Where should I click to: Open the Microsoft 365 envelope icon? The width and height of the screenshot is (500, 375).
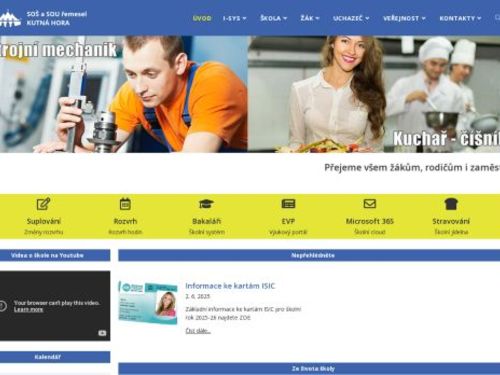pyautogui.click(x=370, y=204)
